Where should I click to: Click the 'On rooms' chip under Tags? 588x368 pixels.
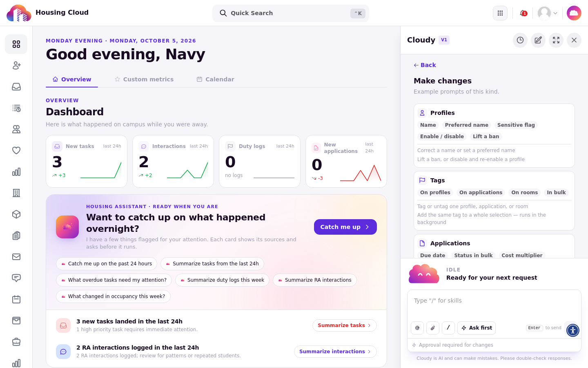point(525,193)
